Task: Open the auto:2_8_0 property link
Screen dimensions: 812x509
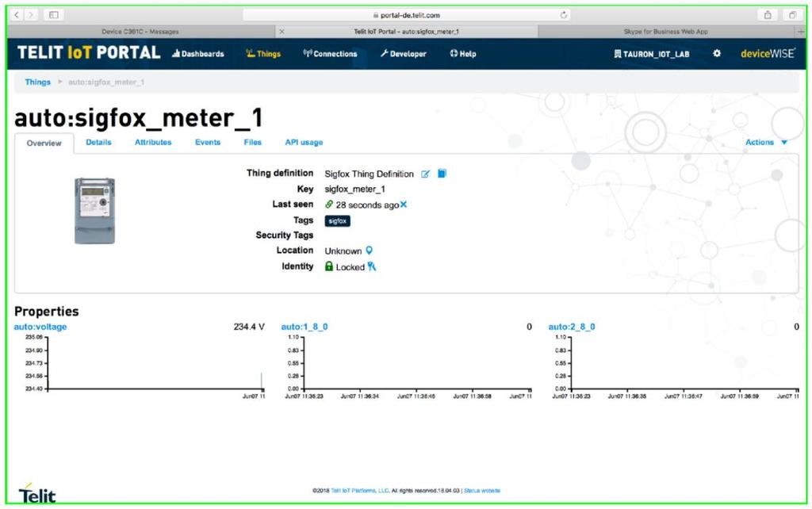Action: (x=572, y=327)
